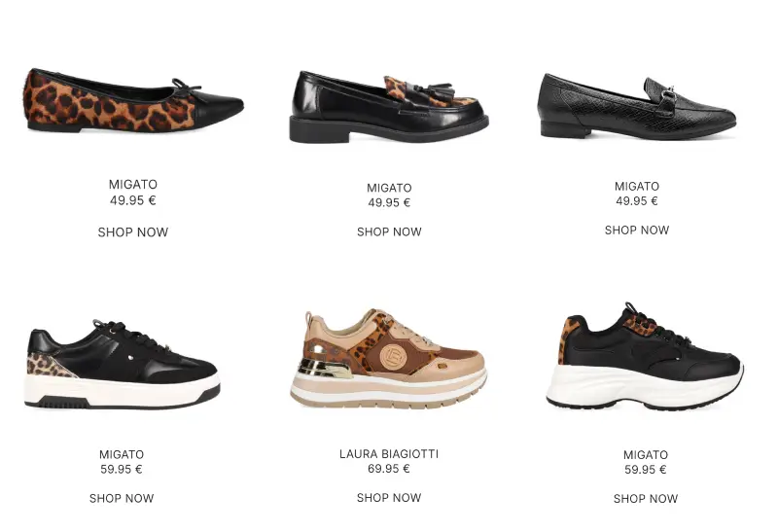Click the 69.95 € price text
Screen dimensions: 778x532
389,469
